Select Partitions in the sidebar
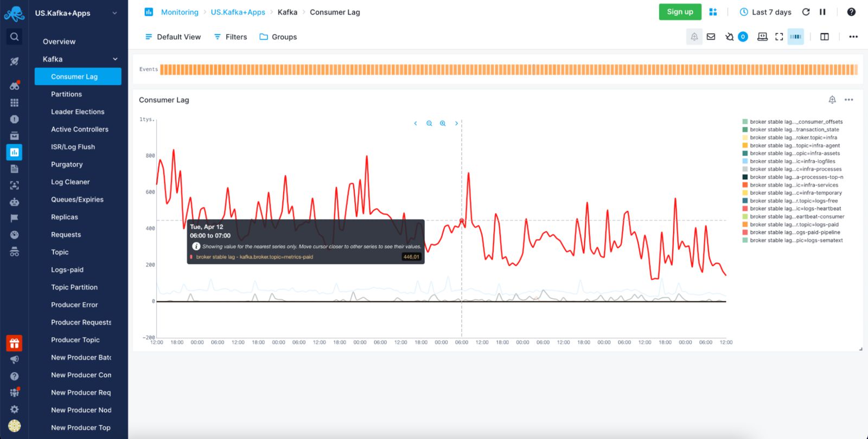Viewport: 868px width, 439px height. [67, 94]
